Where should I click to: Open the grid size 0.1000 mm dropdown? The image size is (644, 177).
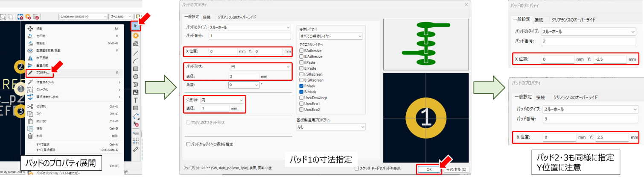pos(83,16)
